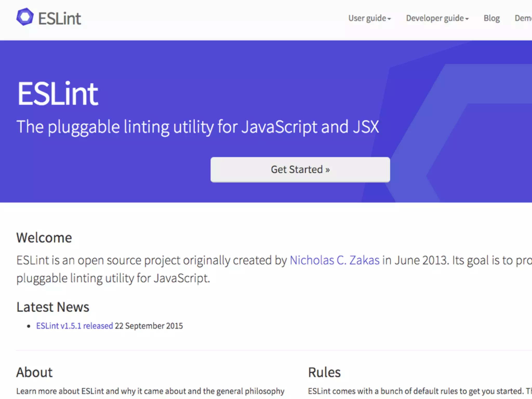Go to the Blog page
This screenshot has width=532, height=399.
click(491, 18)
